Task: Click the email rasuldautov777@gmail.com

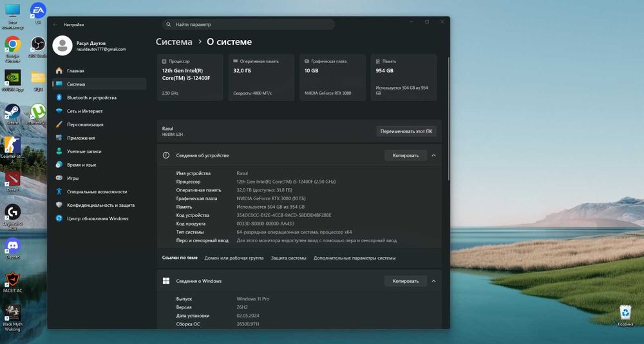Action: coord(101,50)
